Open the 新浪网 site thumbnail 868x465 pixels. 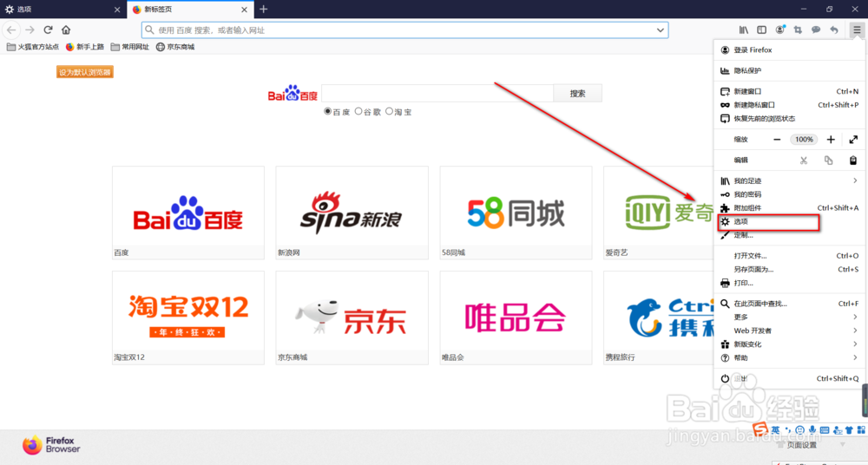pos(352,213)
